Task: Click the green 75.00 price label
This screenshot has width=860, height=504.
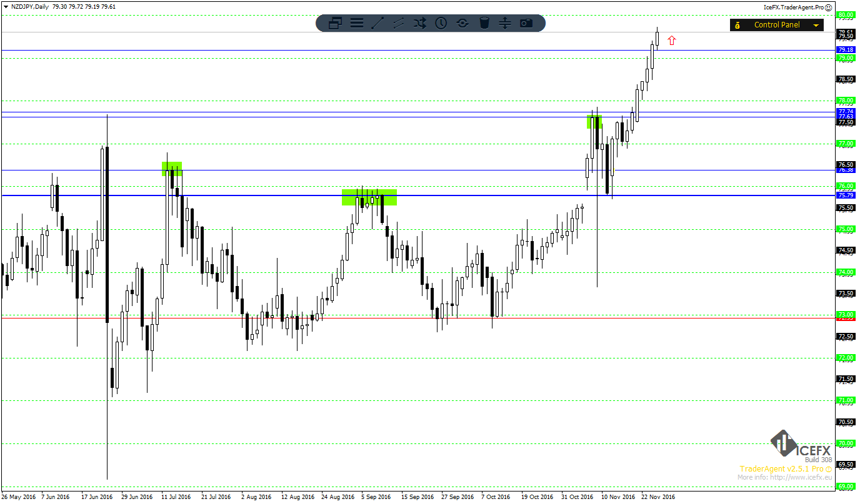Action: click(x=846, y=229)
